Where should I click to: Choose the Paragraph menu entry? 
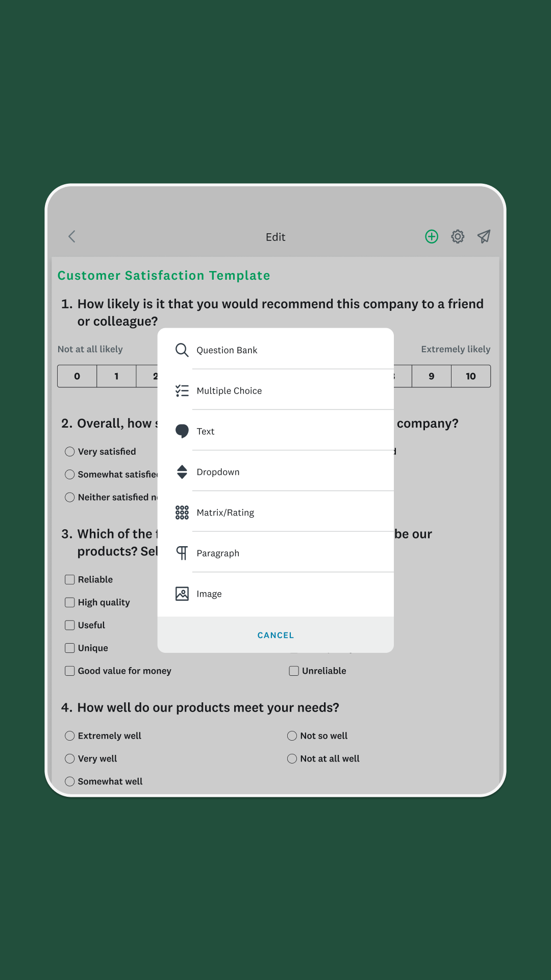point(275,553)
